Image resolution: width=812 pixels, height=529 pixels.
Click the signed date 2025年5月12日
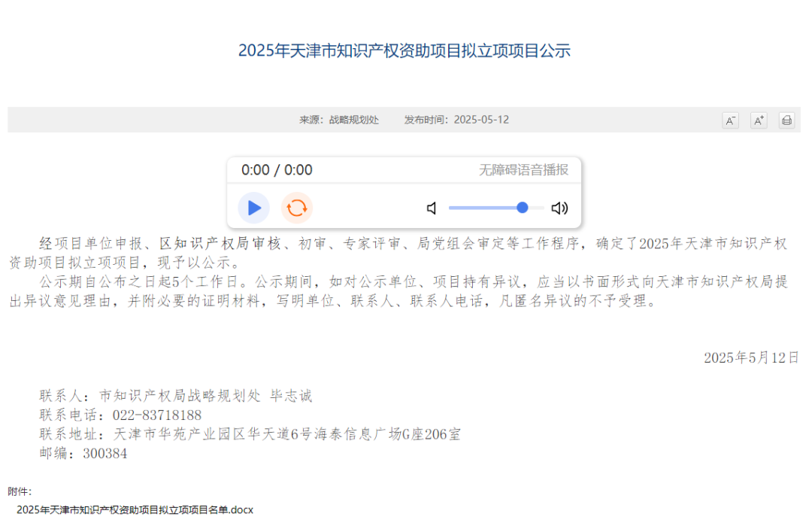[751, 357]
